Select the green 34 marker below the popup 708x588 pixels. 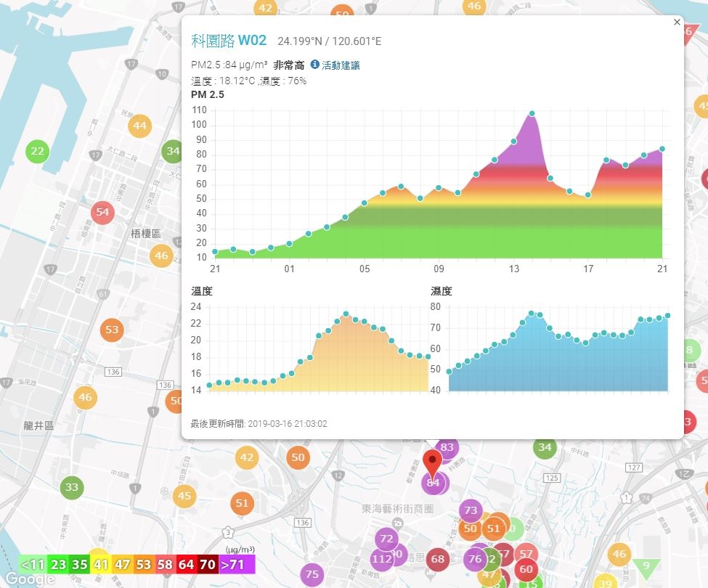click(545, 448)
